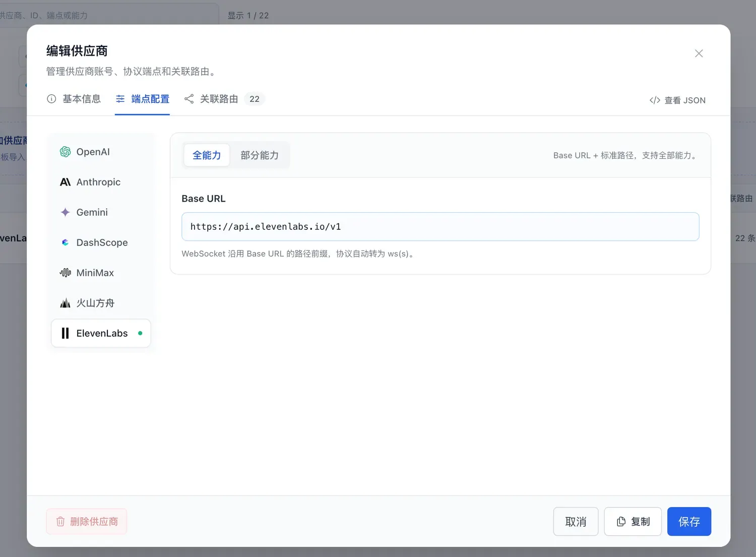
Task: Open the 查看 JSON link
Action: 677,100
